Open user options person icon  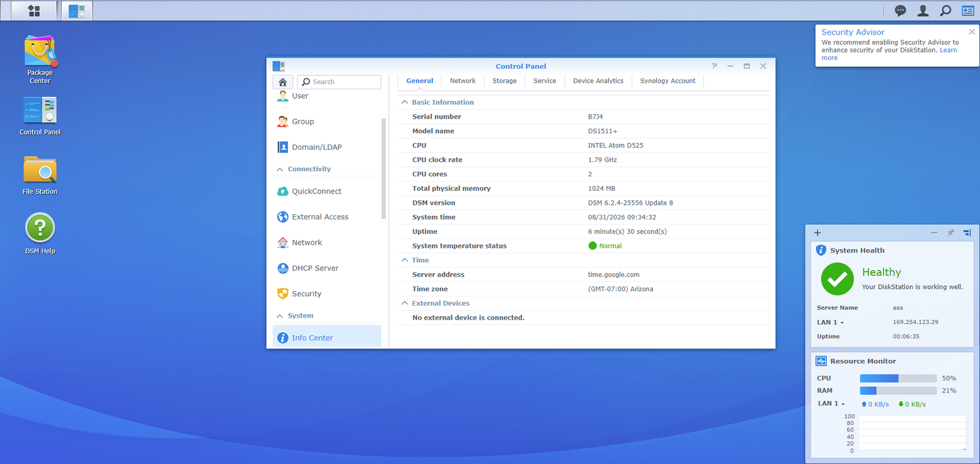(923, 11)
